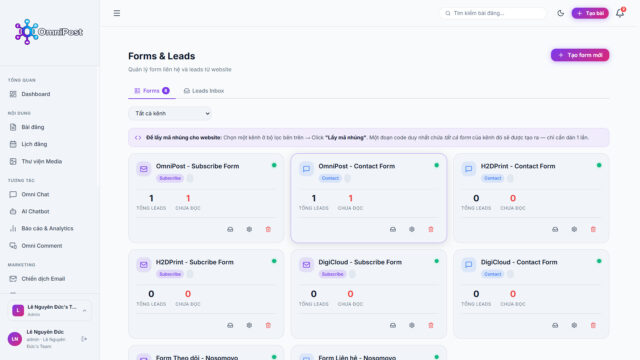Open the DigiCloud - Subscribe Form title
The width and height of the screenshot is (640, 360).
tap(360, 262)
